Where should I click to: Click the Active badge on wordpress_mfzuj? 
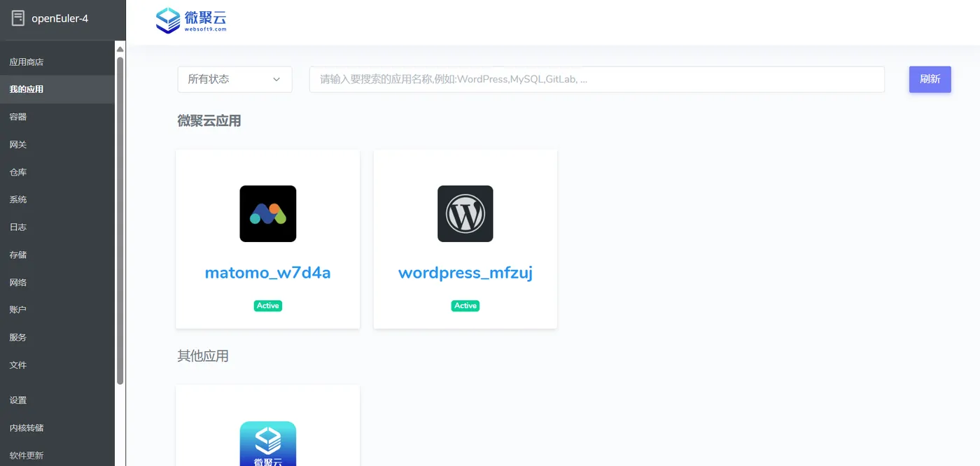click(465, 306)
